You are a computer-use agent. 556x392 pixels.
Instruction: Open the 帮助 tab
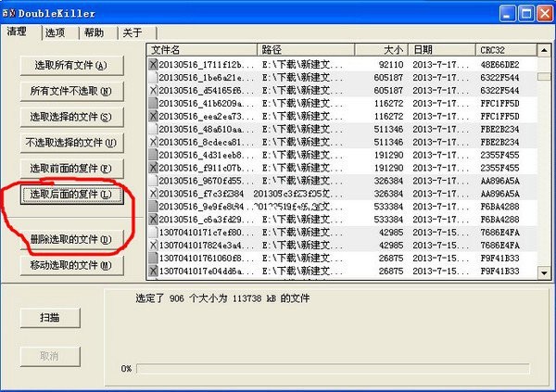tap(95, 33)
